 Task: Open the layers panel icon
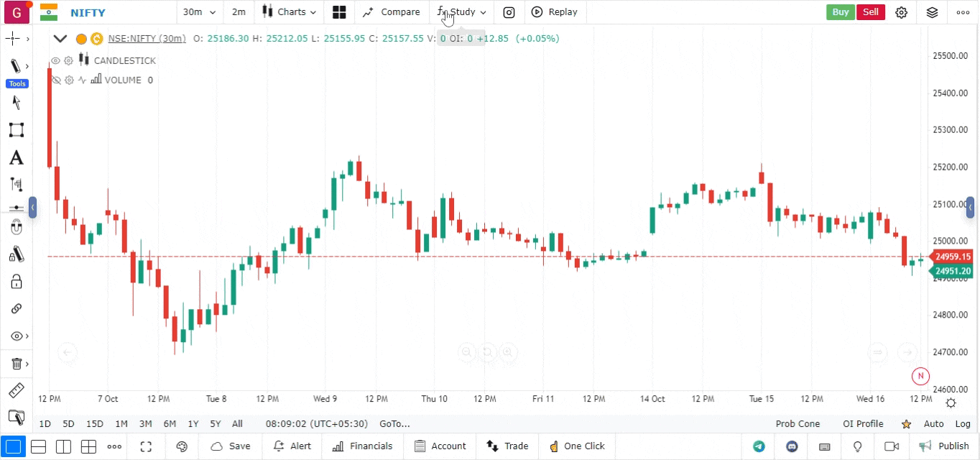(x=932, y=12)
